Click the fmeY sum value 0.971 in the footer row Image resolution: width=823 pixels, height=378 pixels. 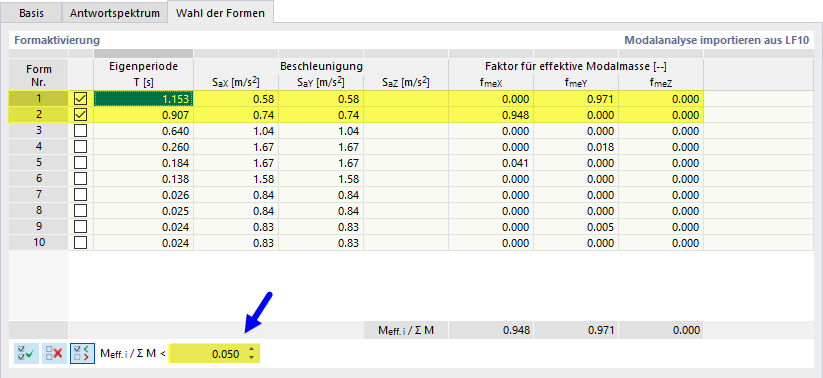(x=576, y=330)
